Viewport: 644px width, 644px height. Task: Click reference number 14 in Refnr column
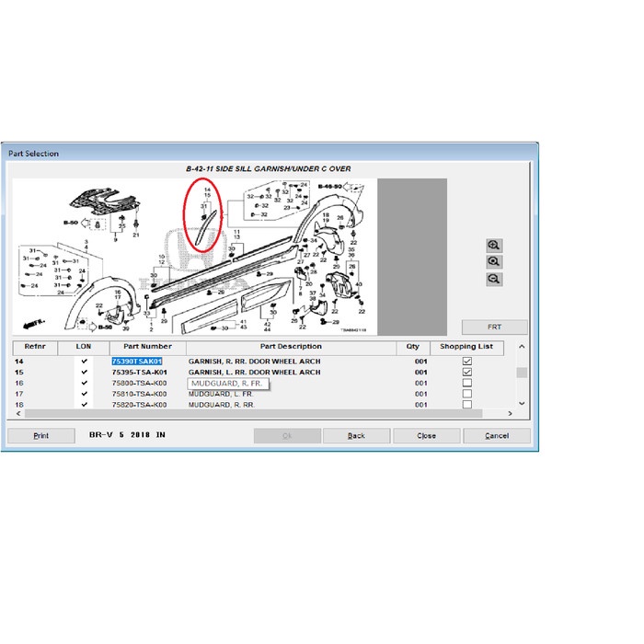[x=19, y=362]
